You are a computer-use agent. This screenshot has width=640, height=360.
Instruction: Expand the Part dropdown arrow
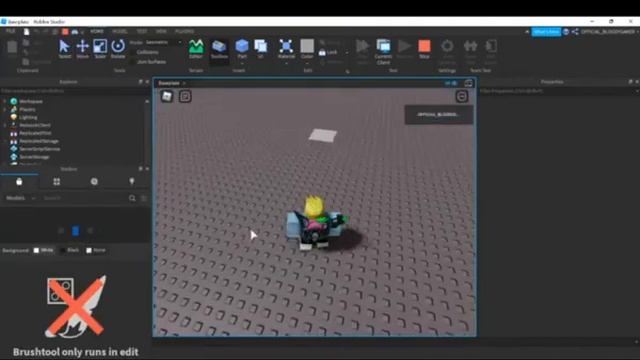click(242, 63)
